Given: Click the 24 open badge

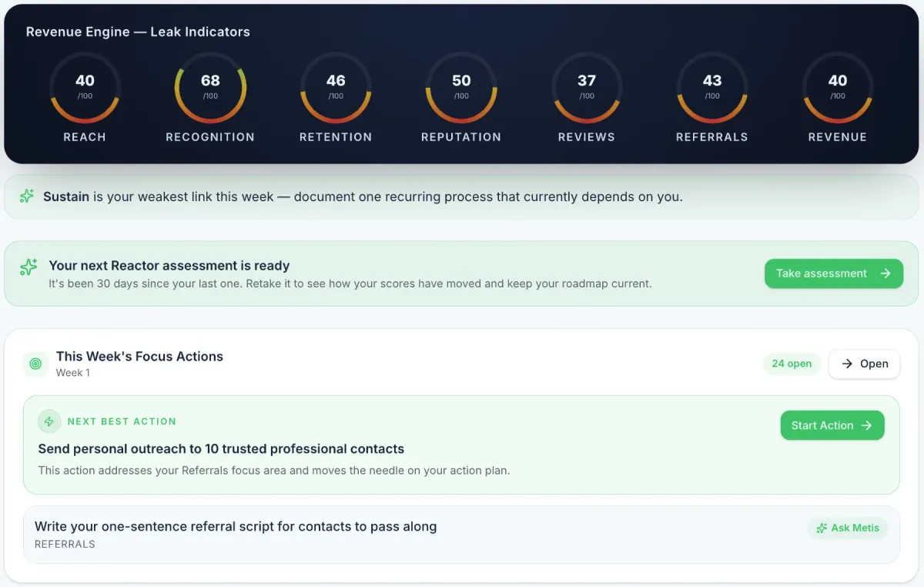Looking at the screenshot, I should coord(792,364).
